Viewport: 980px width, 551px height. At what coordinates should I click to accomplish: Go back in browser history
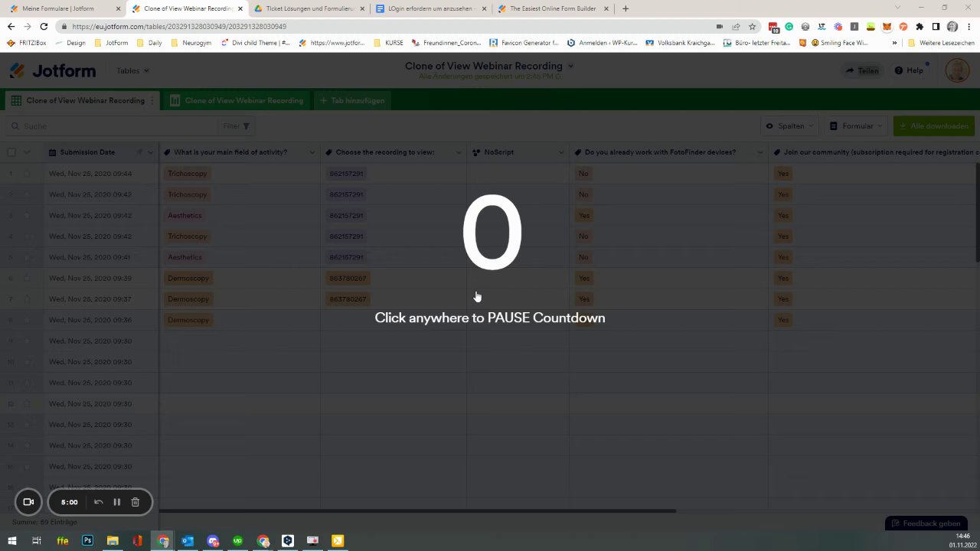tap(11, 26)
